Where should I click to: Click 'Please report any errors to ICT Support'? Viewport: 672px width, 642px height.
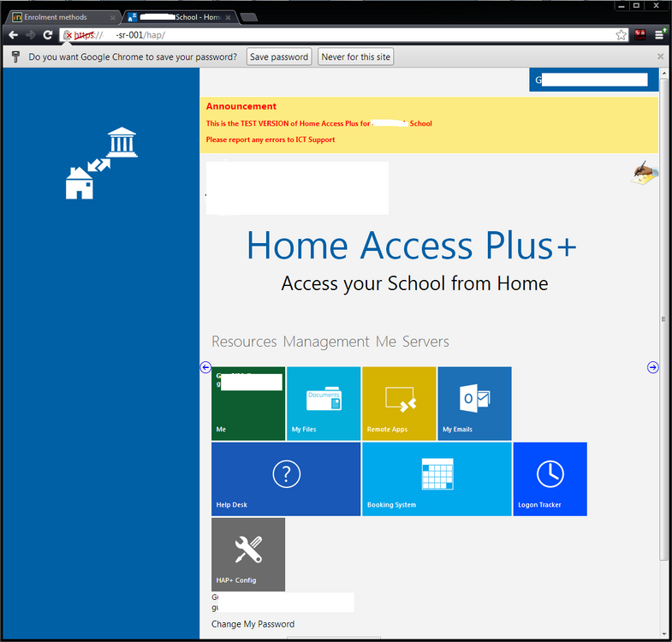[271, 140]
